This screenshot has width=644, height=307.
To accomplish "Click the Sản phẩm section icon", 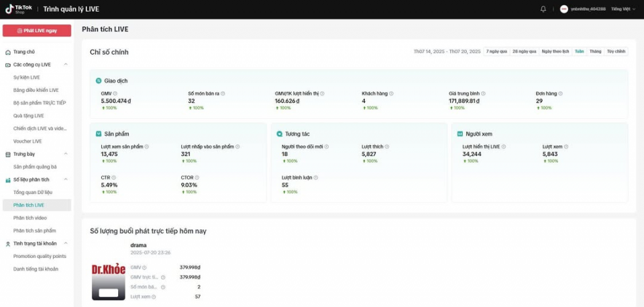I will [x=99, y=134].
